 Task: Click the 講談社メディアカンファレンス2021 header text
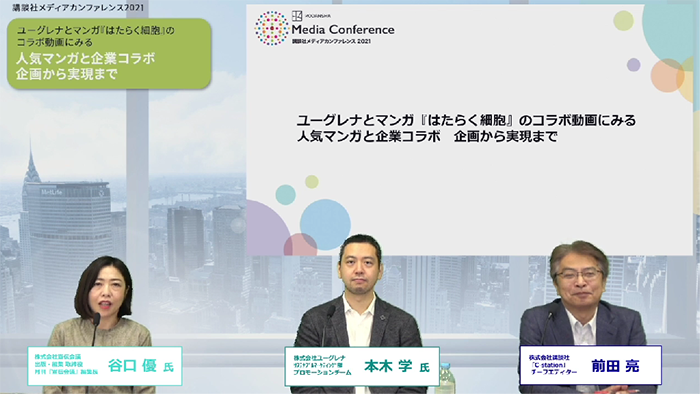pos(79,8)
